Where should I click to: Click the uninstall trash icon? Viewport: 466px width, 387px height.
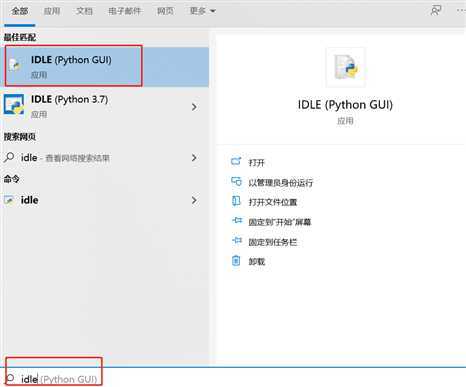tap(236, 260)
